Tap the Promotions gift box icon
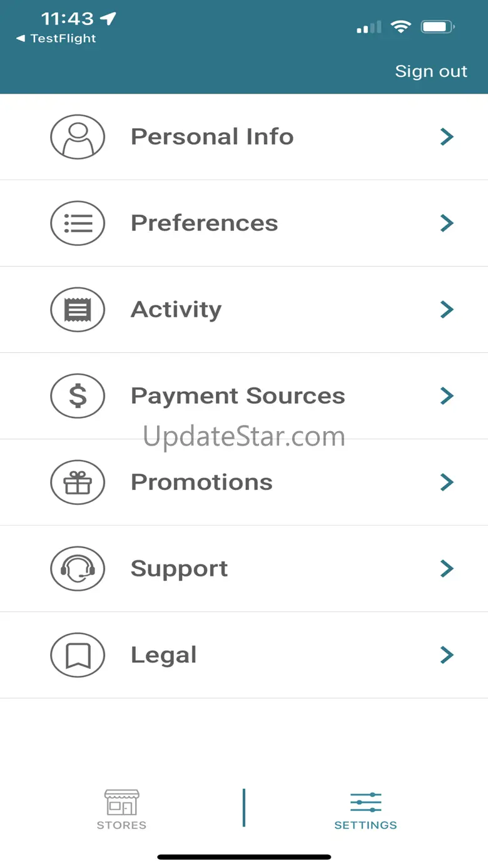The height and width of the screenshot is (868, 488). point(78,482)
